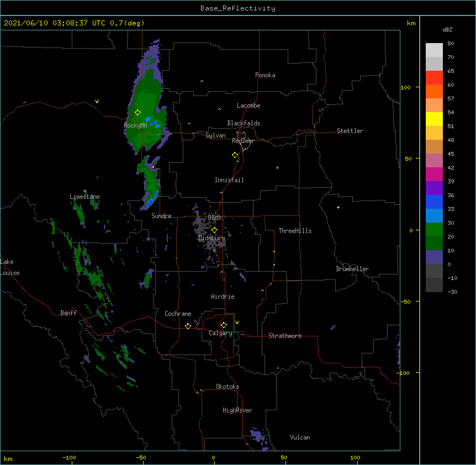
Task: Click the Cochrane city label
Action: 178,314
